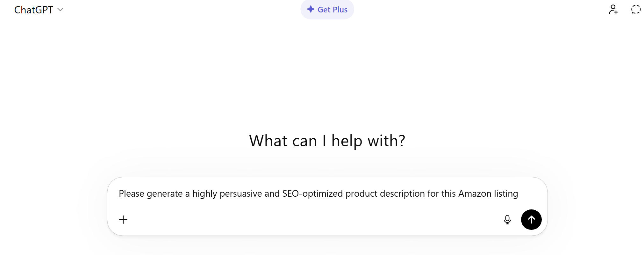644x255 pixels.
Task: Place cursor on the word "listing" in prompt
Action: 506,193
